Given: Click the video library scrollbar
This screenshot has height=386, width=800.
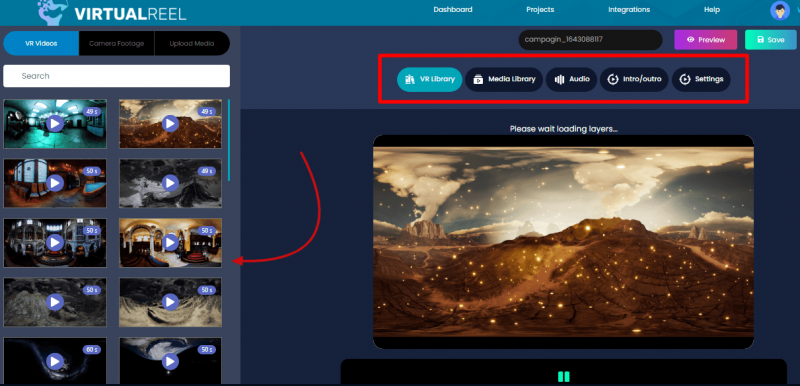Looking at the screenshot, I should pyautogui.click(x=229, y=140).
